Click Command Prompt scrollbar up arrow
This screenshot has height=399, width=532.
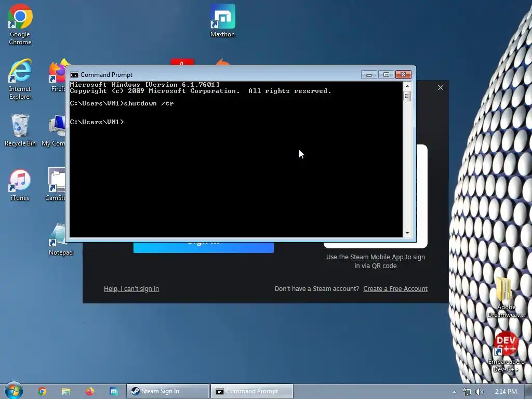(407, 86)
